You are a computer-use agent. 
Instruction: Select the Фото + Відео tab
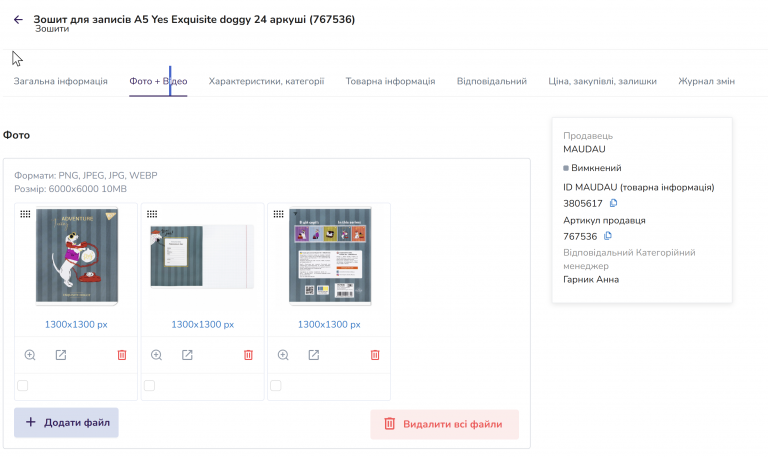158,81
